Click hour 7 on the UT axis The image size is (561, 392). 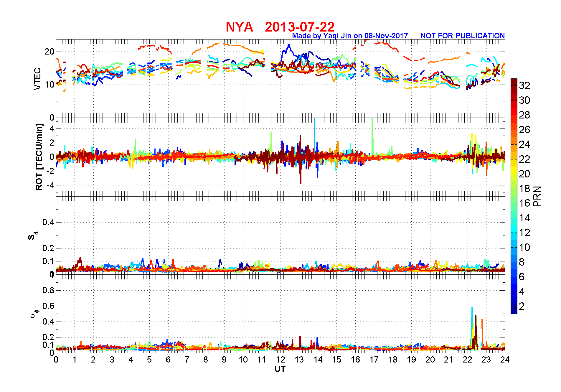point(187,360)
